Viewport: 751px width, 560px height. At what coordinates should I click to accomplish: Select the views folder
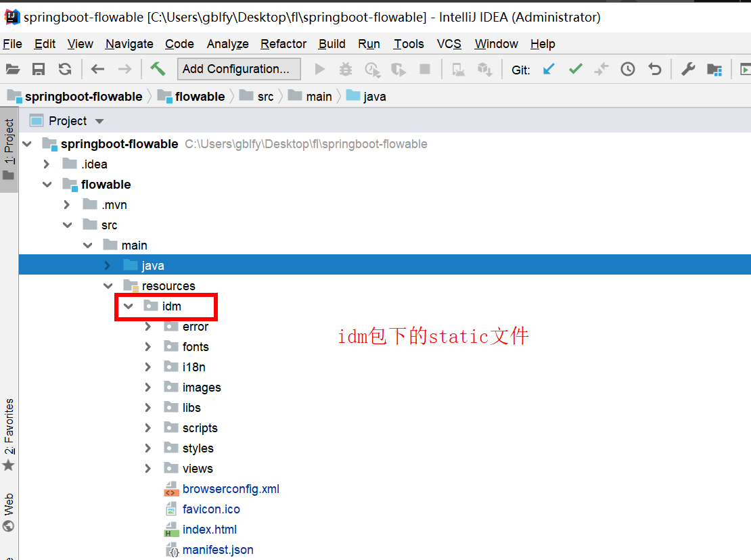coord(198,469)
